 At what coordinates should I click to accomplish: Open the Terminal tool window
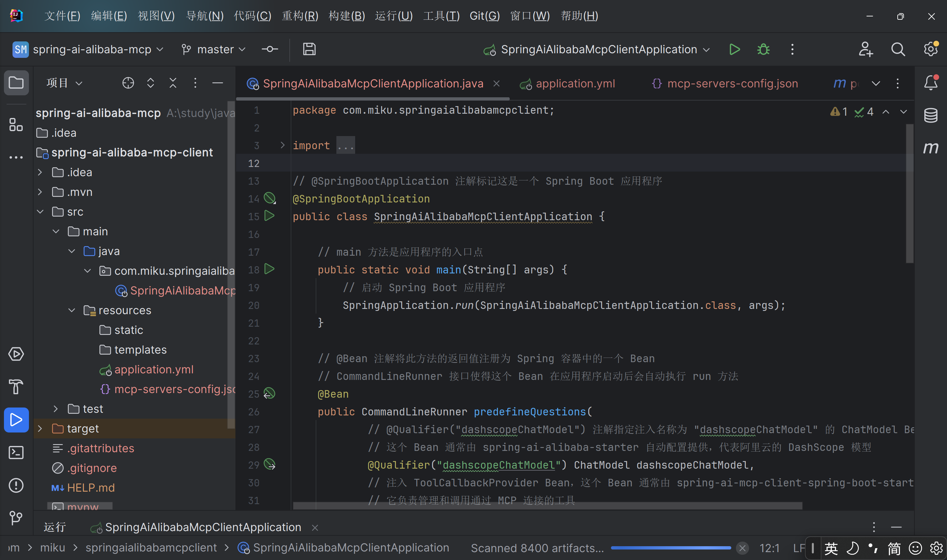tap(16, 453)
